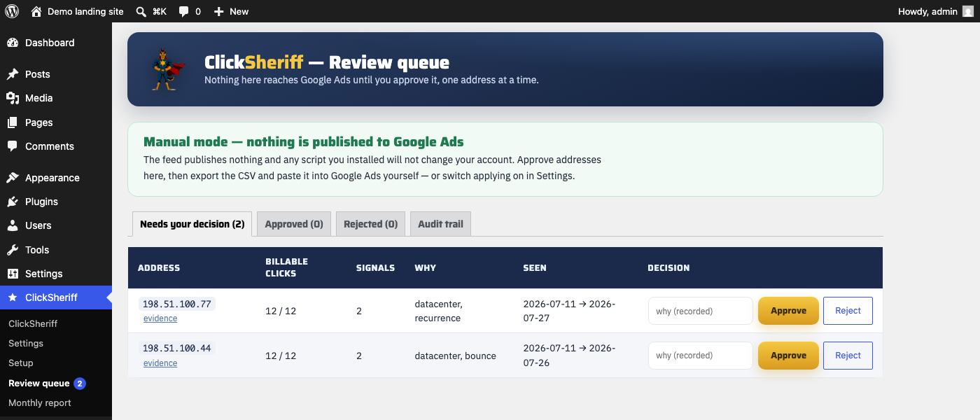Switch to the Approved (0) tab
This screenshot has width=980, height=420.
[x=294, y=224]
